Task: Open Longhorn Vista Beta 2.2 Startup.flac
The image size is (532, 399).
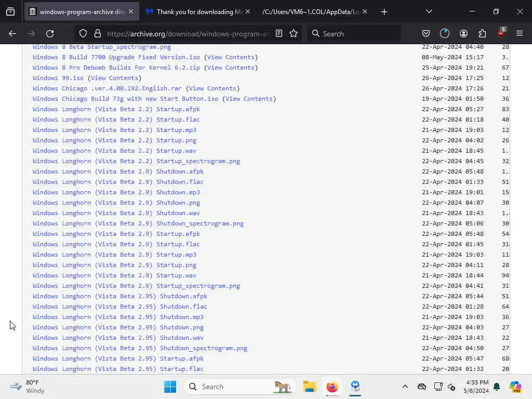Action: coord(116,119)
